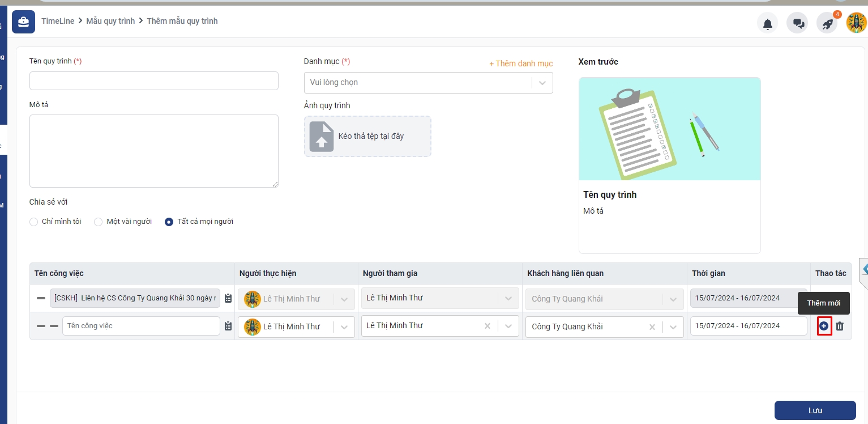
Task: Navigate to "Mẫu quy trình" breadcrumb
Action: pyautogui.click(x=110, y=21)
